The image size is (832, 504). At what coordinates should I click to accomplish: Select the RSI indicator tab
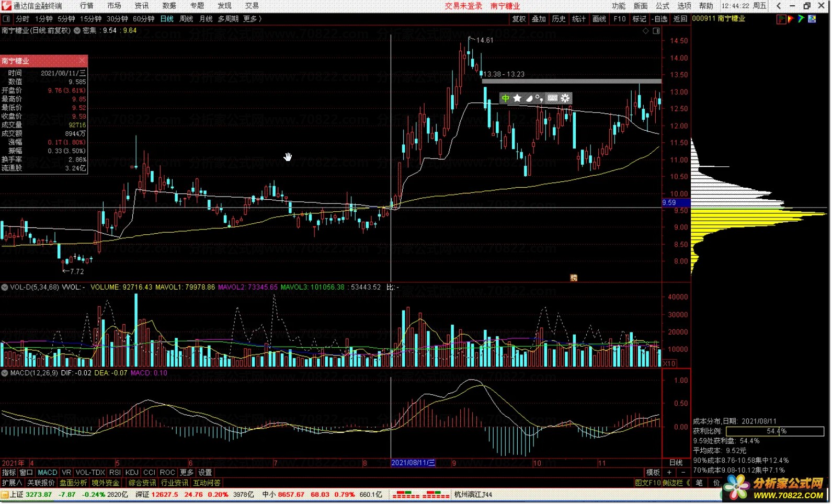pos(115,473)
